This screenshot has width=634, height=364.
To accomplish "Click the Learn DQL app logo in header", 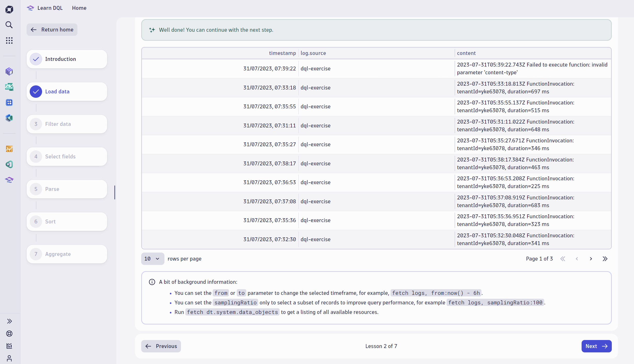I will (30, 8).
